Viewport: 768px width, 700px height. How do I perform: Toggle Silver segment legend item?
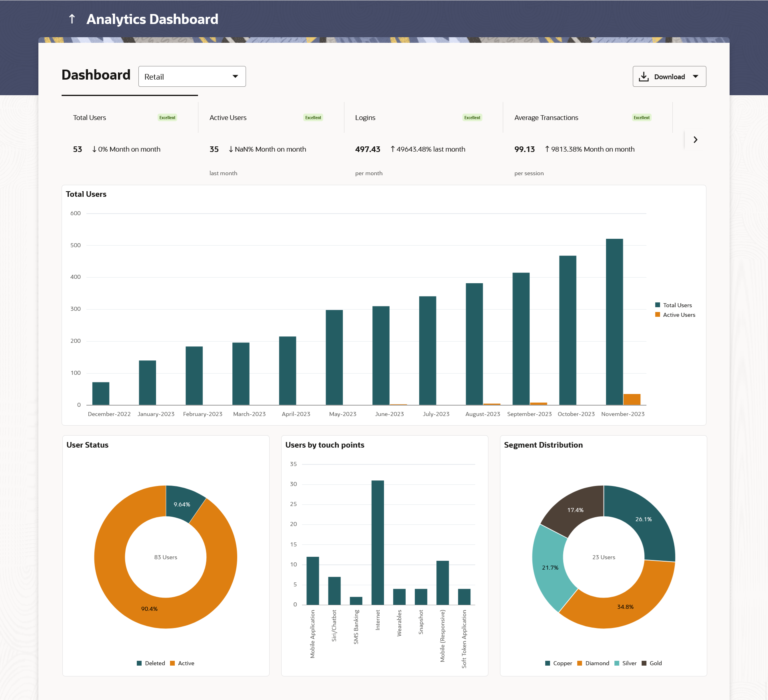click(x=629, y=663)
